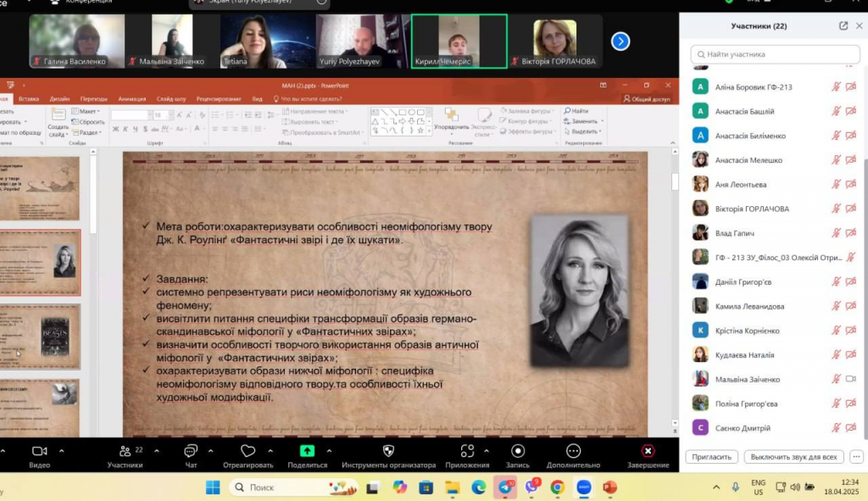The height and width of the screenshot is (501, 868).
Task: Click the red End meeting icon
Action: point(648,451)
